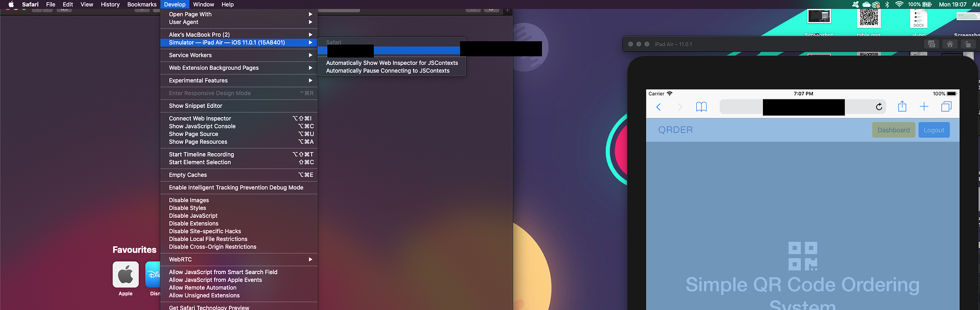Image resolution: width=980 pixels, height=310 pixels.
Task: Open the Bookmarks menu
Action: click(x=142, y=4)
